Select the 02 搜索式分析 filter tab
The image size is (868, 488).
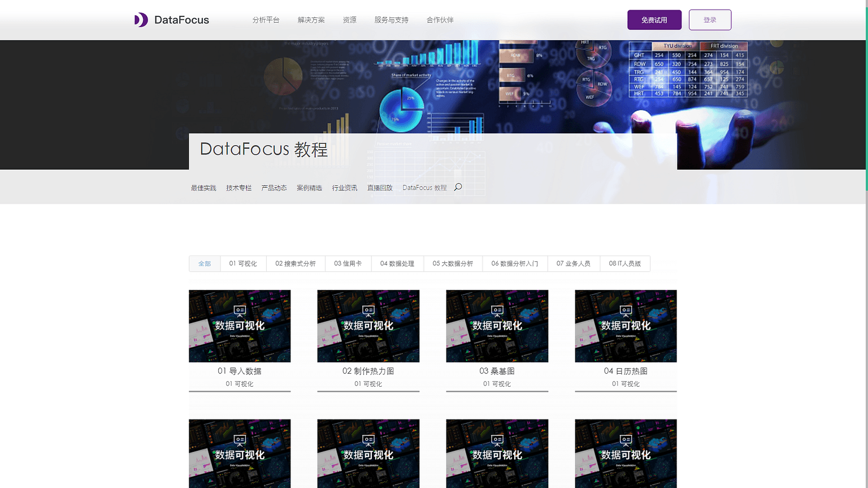(x=296, y=264)
